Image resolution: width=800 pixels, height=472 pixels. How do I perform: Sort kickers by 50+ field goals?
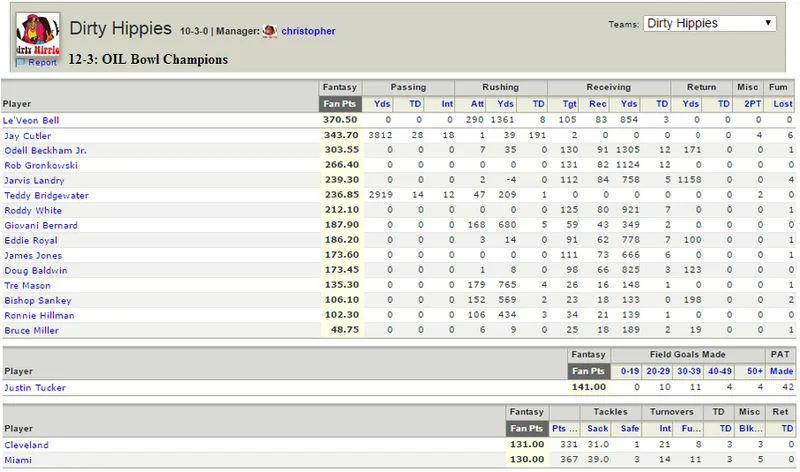(x=755, y=371)
